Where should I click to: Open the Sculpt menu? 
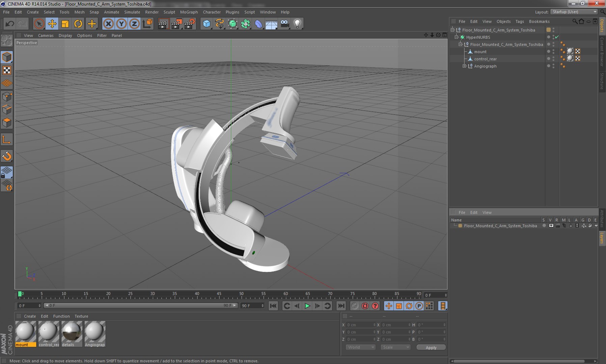(169, 12)
